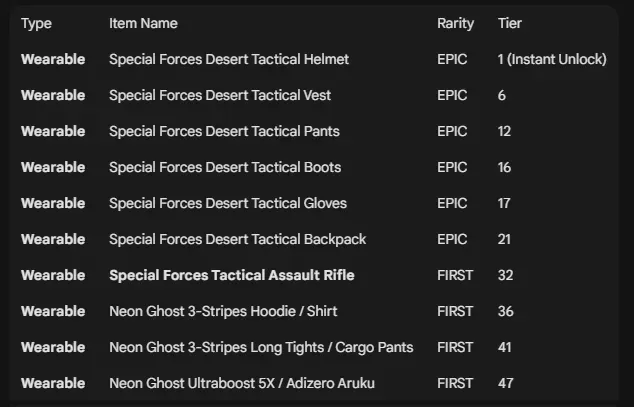Select Neon Ghost Long Tights / Cargo Pants
Image resolution: width=634 pixels, height=407 pixels.
261,347
